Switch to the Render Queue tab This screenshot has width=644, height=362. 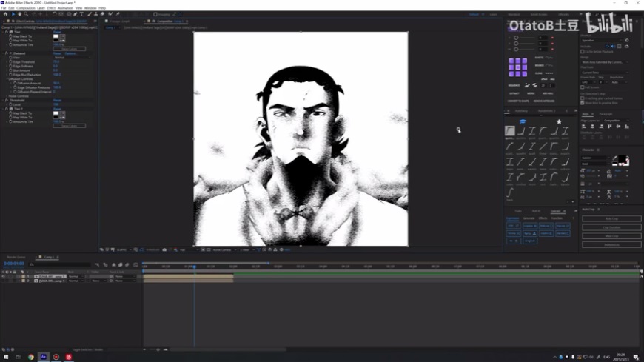pyautogui.click(x=16, y=257)
